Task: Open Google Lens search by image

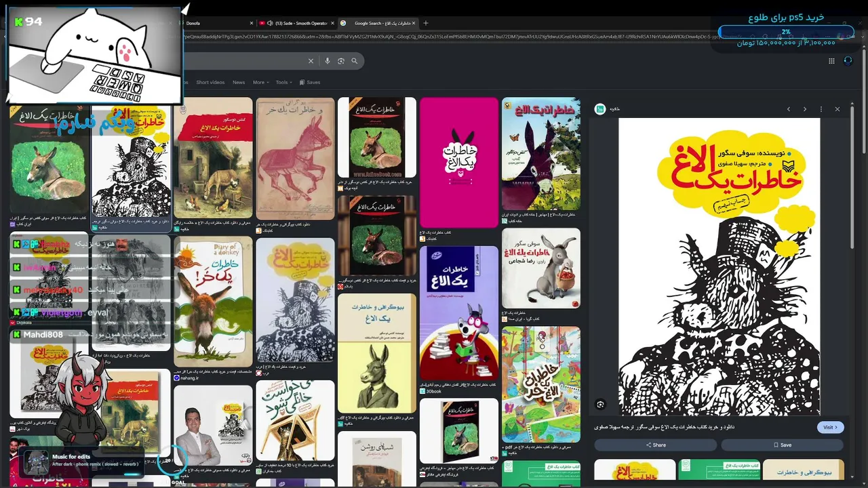Action: (341, 61)
